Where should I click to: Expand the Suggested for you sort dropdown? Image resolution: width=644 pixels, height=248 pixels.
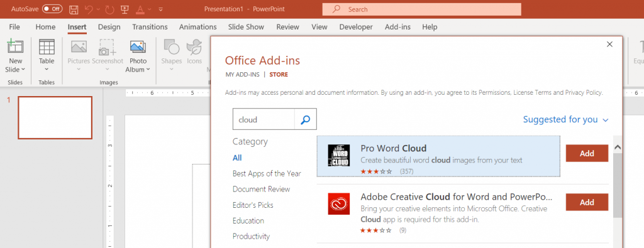coord(565,120)
